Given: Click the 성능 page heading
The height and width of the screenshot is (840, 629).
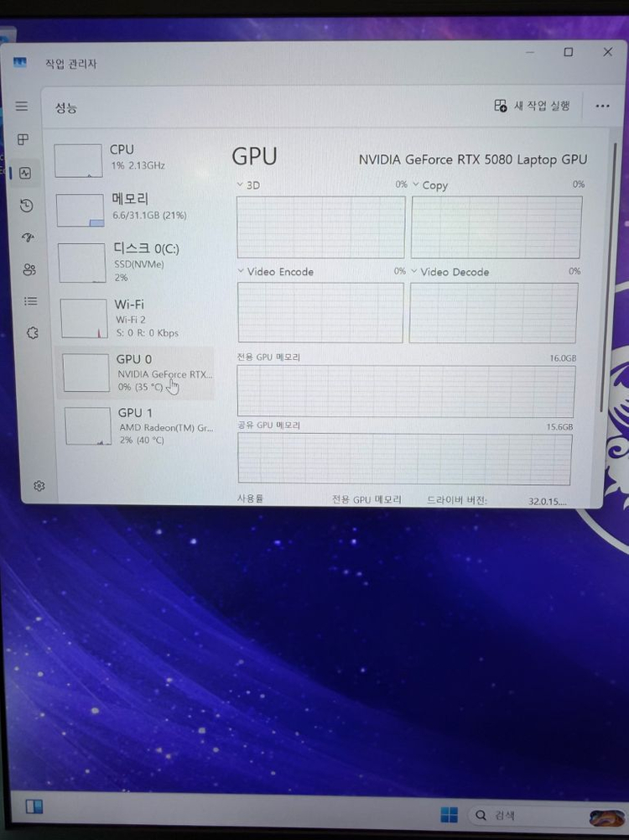Looking at the screenshot, I should point(66,107).
